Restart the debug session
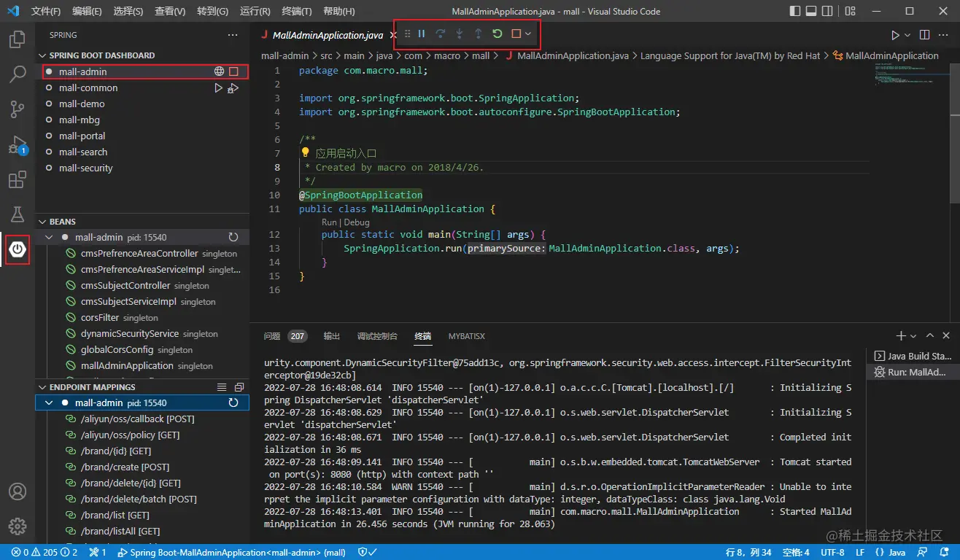 tap(498, 34)
